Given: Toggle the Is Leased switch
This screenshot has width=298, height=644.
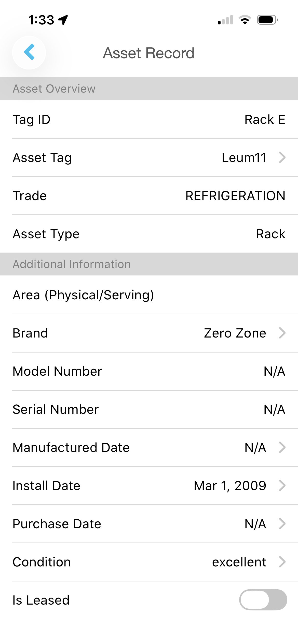Looking at the screenshot, I should point(263,600).
